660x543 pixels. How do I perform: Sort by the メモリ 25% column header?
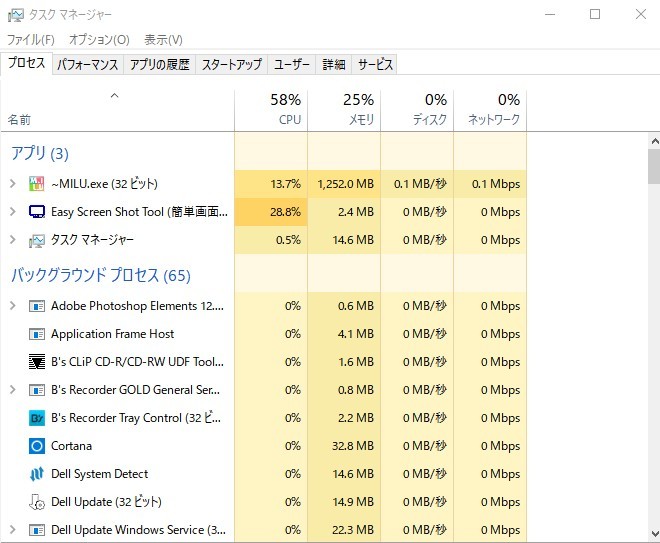(344, 111)
